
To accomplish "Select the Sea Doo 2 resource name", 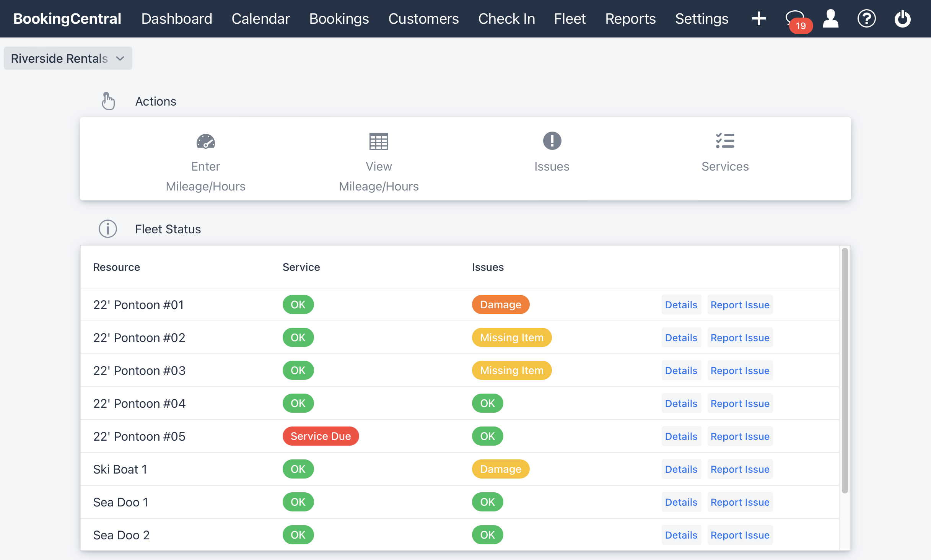I will coord(121,535).
